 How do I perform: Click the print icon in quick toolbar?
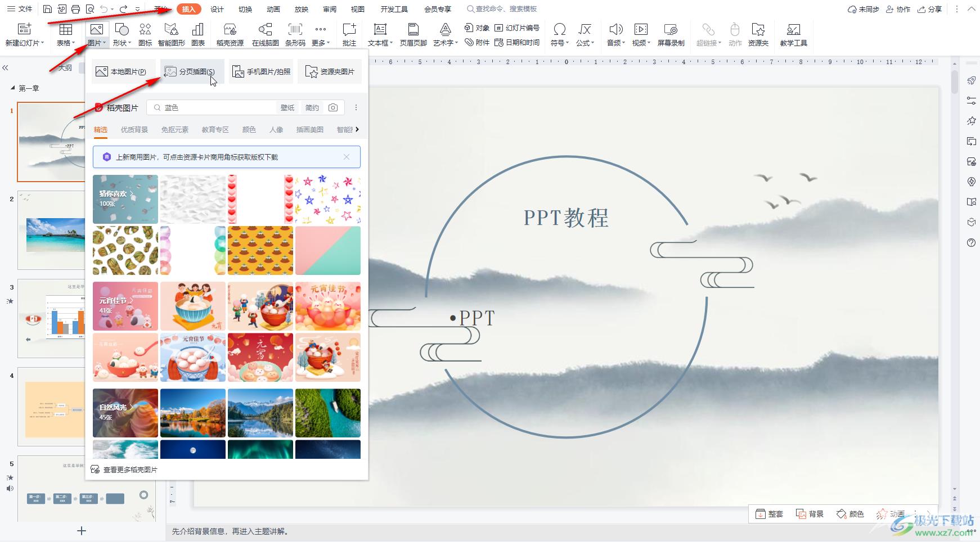tap(76, 9)
